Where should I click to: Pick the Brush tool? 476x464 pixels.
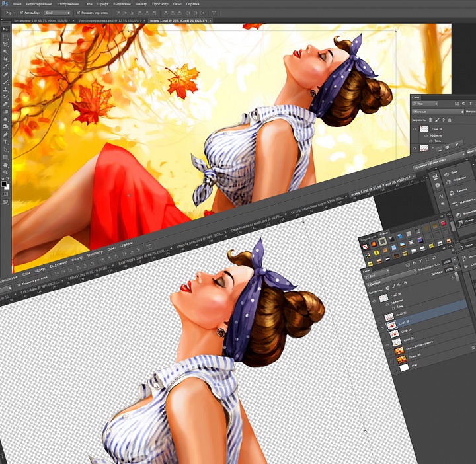tap(5, 82)
